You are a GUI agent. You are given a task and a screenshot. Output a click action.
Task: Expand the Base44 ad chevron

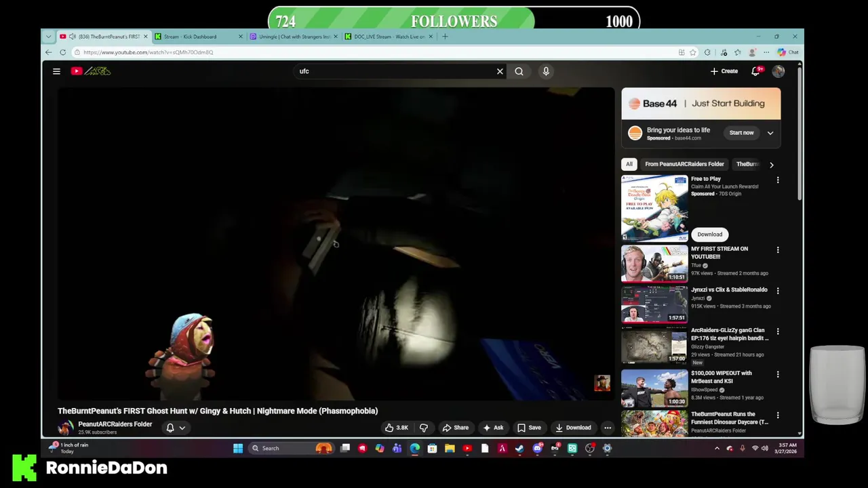point(770,133)
